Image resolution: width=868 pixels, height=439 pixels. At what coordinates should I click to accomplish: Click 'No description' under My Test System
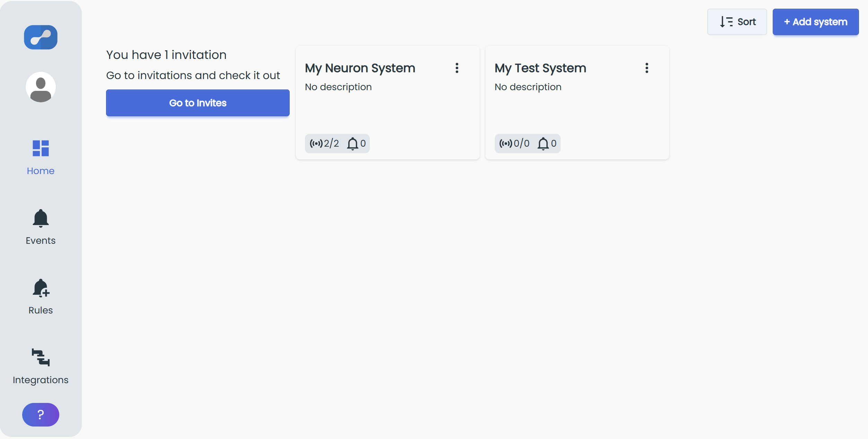528,87
